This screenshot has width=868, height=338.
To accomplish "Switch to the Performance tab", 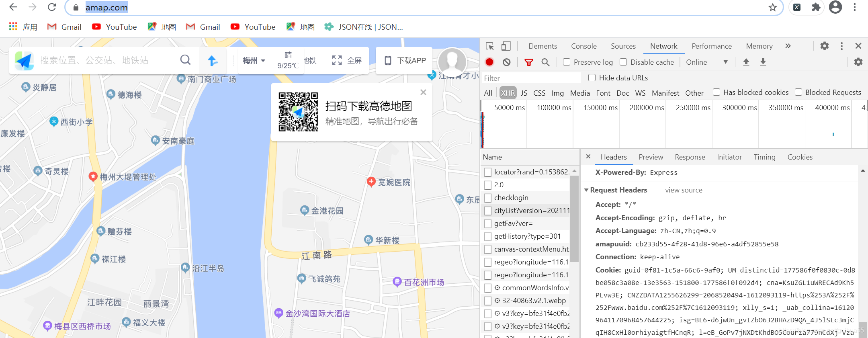I will 712,46.
